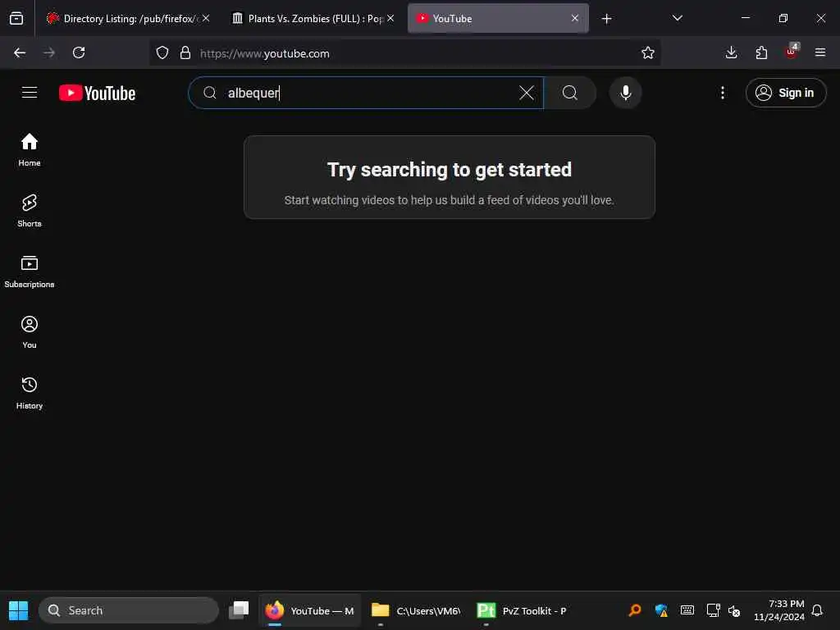Screen dimensions: 840x630
Task: Open the Firefox extensions puzzle icon
Action: (761, 52)
